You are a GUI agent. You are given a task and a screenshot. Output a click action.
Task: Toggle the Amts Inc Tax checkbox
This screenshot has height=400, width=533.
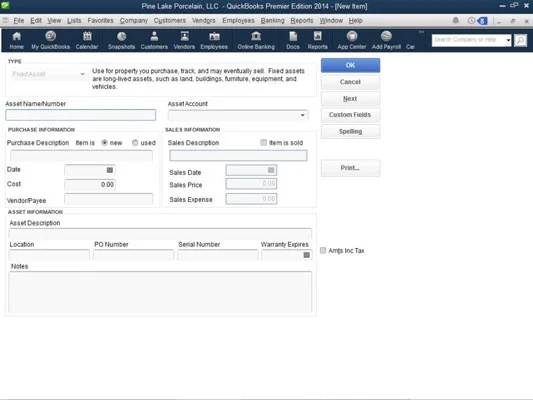(x=323, y=250)
